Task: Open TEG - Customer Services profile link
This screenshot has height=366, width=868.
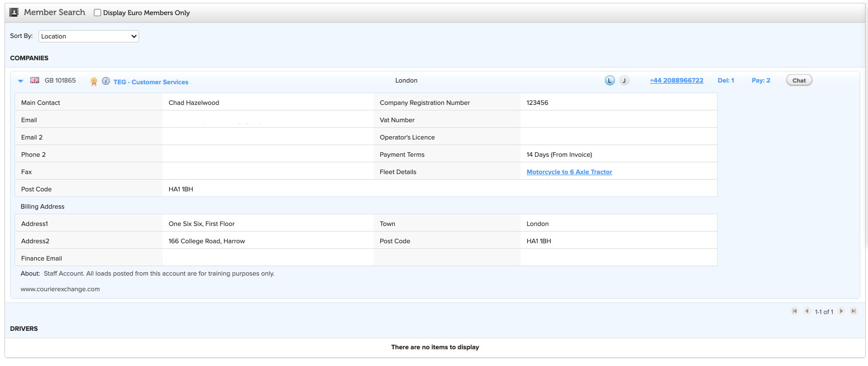Action: click(151, 82)
